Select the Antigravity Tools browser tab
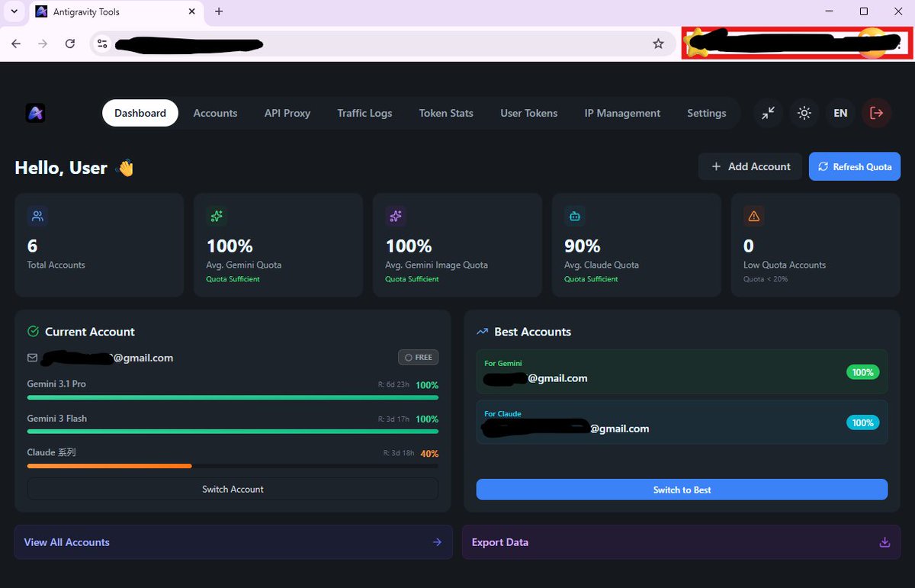This screenshot has width=915, height=588. (116, 12)
